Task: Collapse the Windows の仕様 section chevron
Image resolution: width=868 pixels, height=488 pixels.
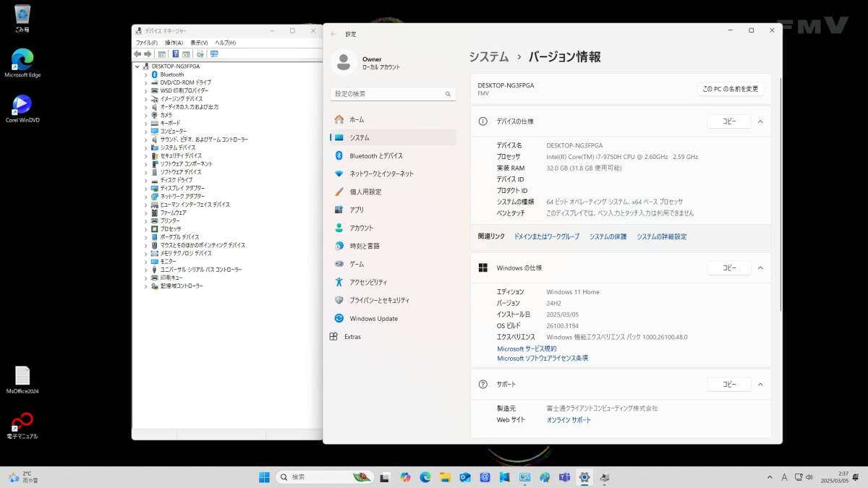Action: 760,267
